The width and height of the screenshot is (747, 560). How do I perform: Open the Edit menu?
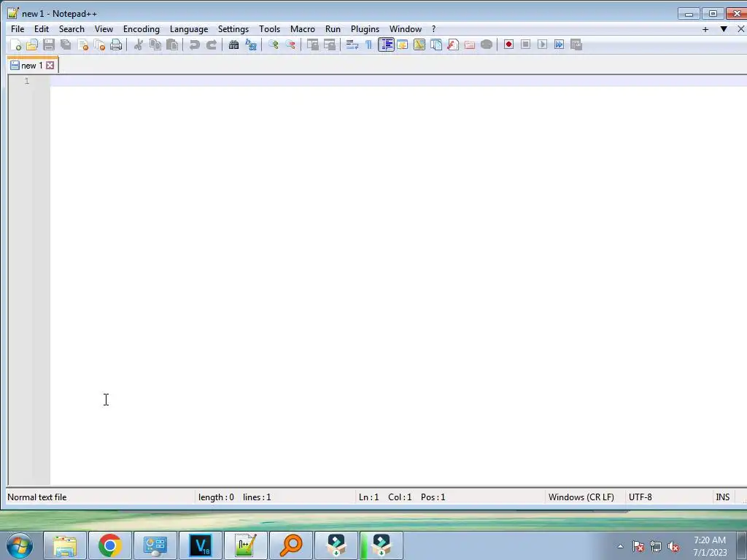[42, 29]
